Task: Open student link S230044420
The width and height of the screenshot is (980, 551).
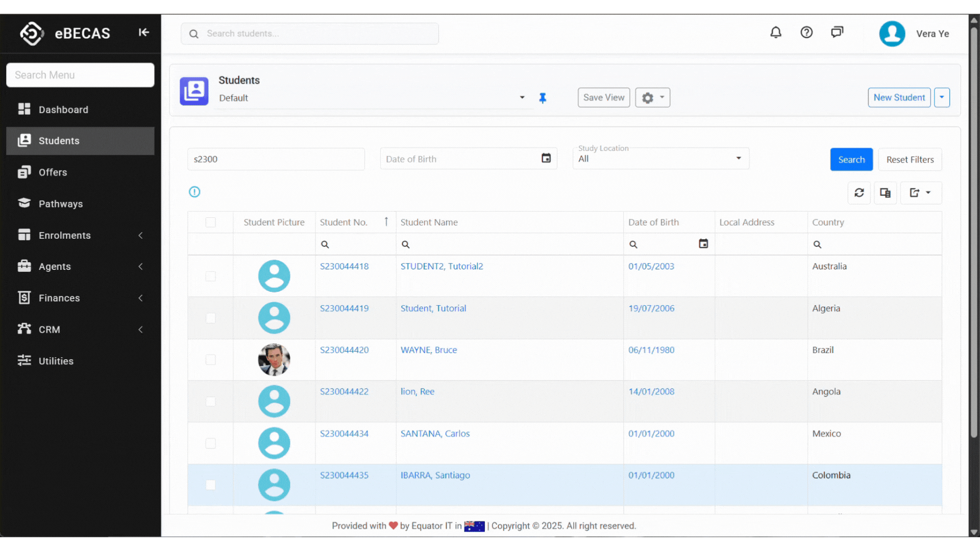Action: tap(344, 350)
